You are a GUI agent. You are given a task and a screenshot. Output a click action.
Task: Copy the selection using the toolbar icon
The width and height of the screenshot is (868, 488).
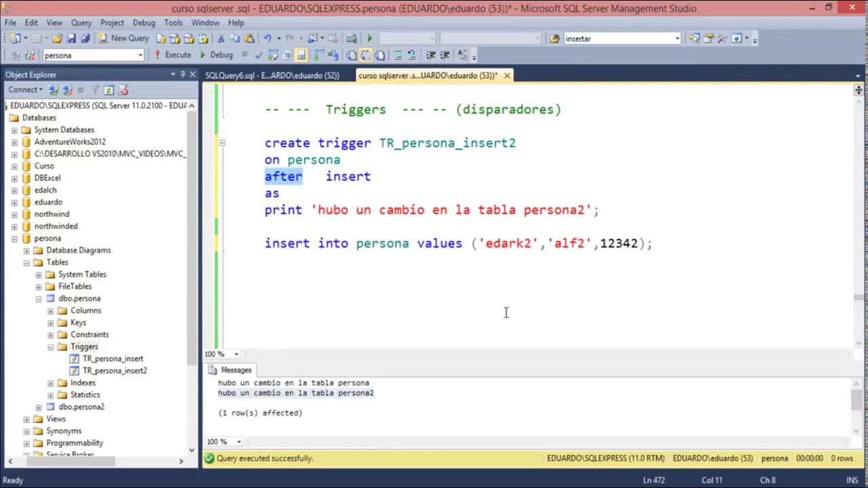(x=235, y=38)
